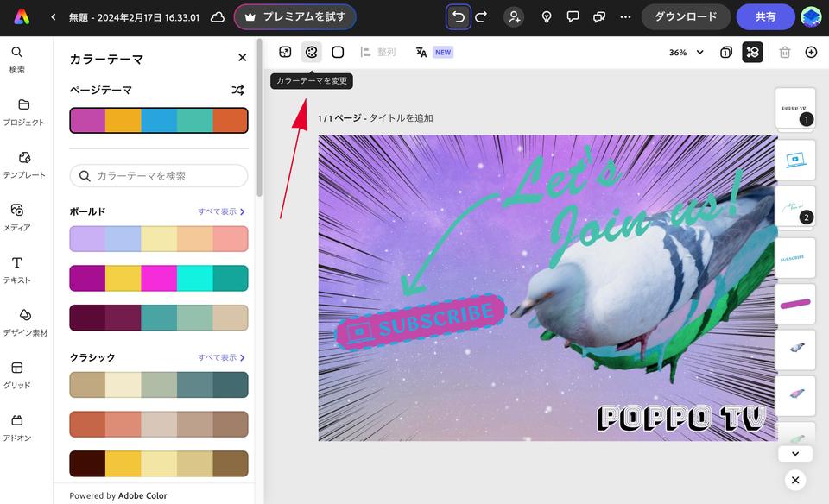
Task: Show all Bold color themes
Action: (221, 211)
